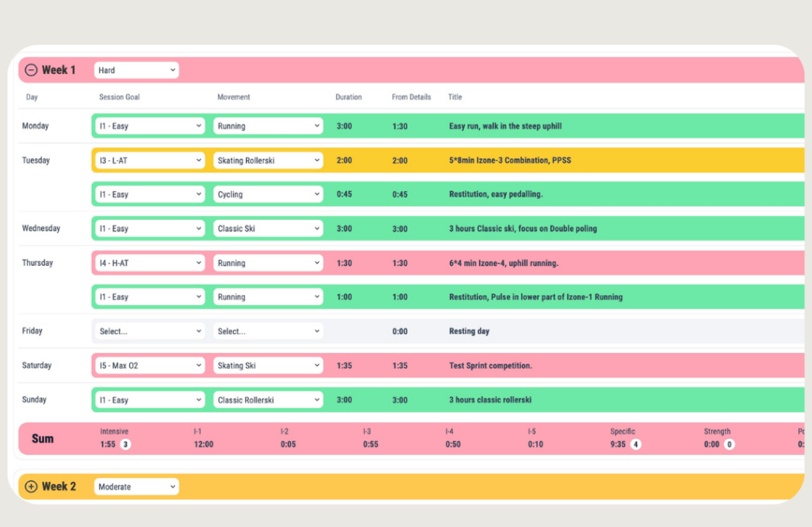Open Thursday's 'I4 - H-AT' session goal dropdown
Image resolution: width=812 pixels, height=527 pixels.
[x=149, y=263]
